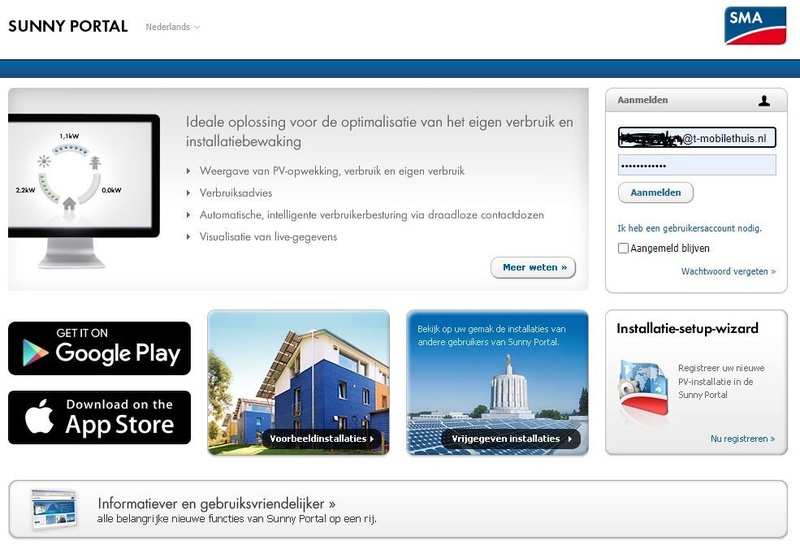
Task: Click 'Registreer uw nieuwe PV-installatie' text
Action: [x=721, y=381]
